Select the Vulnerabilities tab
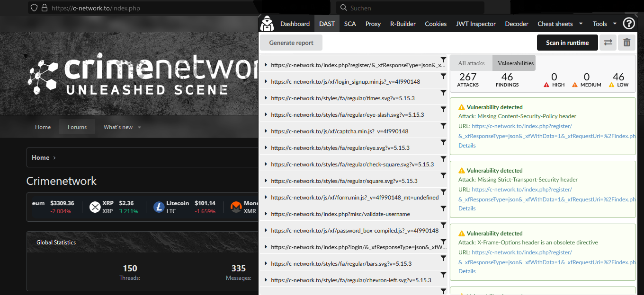This screenshot has height=295, width=644. coord(515,63)
